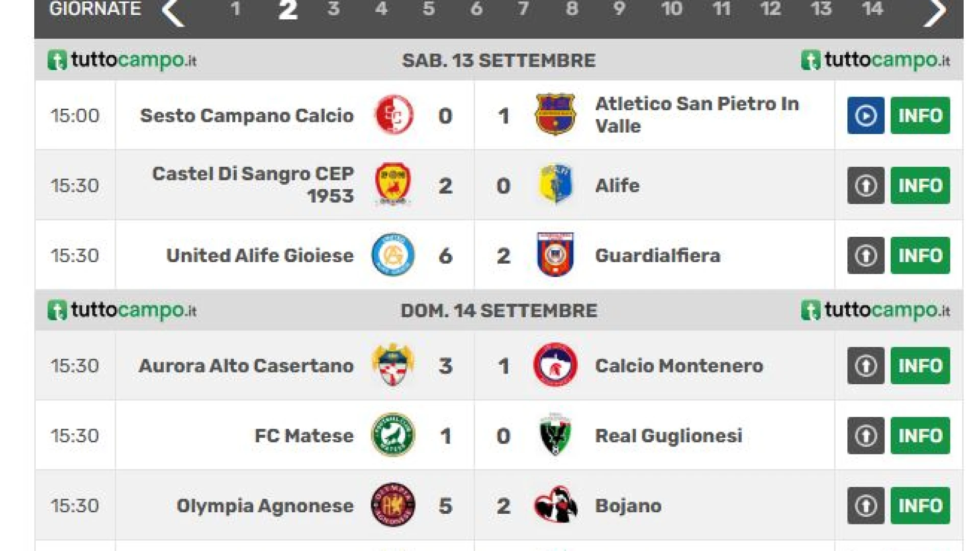980x551 pixels.
Task: Click the United Alife Gioiese team logo
Action: coord(393,255)
